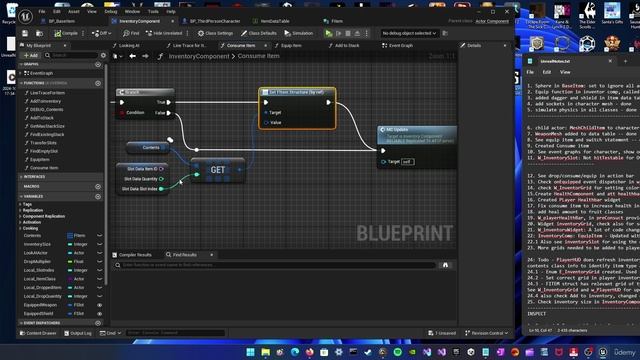Open the Diff dropdown

(101, 33)
